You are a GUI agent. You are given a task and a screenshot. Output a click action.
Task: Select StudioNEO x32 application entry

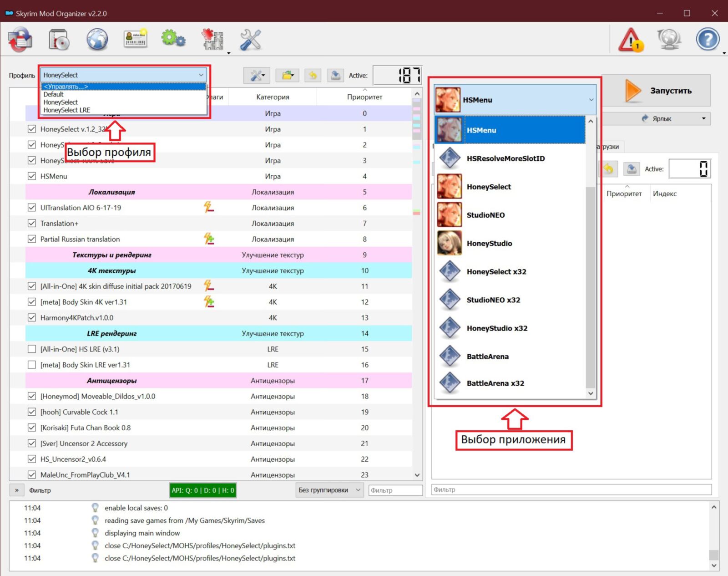tap(510, 300)
